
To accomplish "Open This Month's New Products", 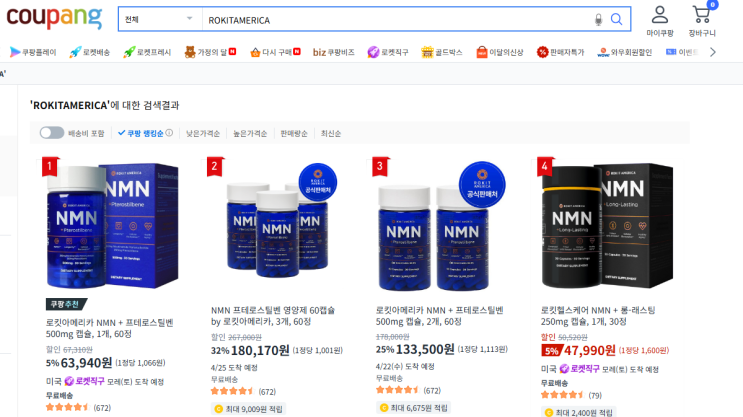I will point(500,52).
